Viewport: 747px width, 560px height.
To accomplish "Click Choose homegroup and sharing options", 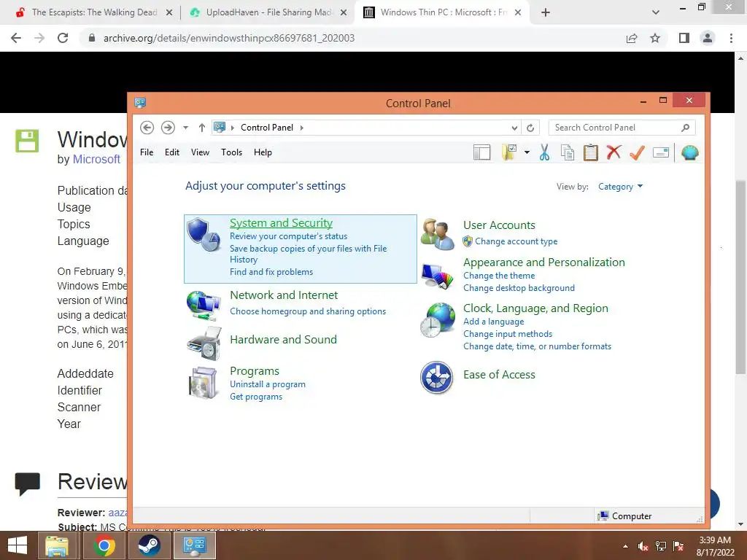I will pyautogui.click(x=308, y=311).
